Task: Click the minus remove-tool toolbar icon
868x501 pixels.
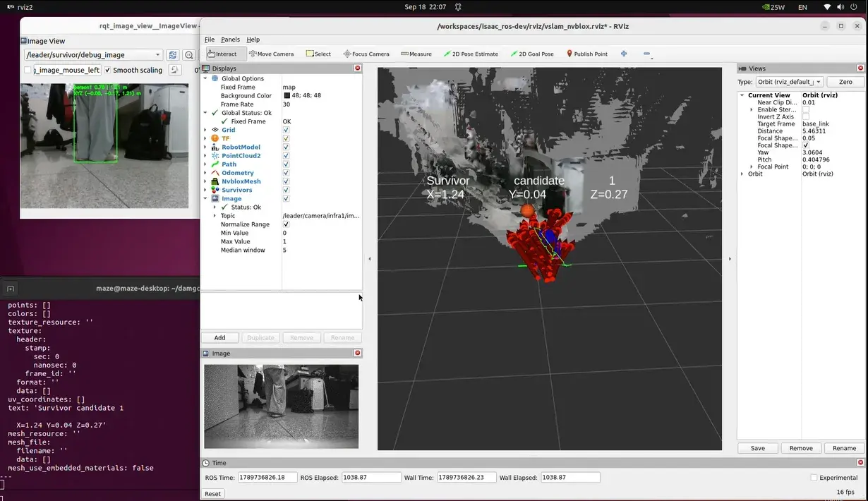Action: point(647,54)
